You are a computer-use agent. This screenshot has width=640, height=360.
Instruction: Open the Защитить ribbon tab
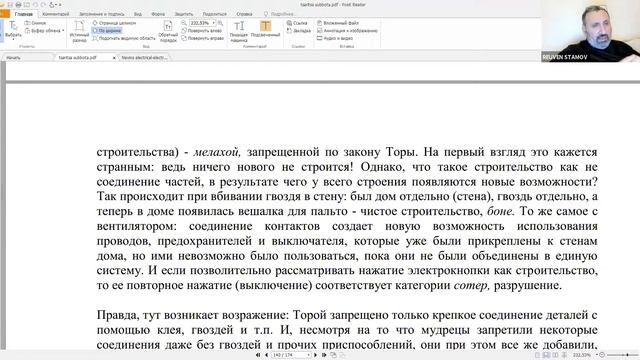click(184, 14)
